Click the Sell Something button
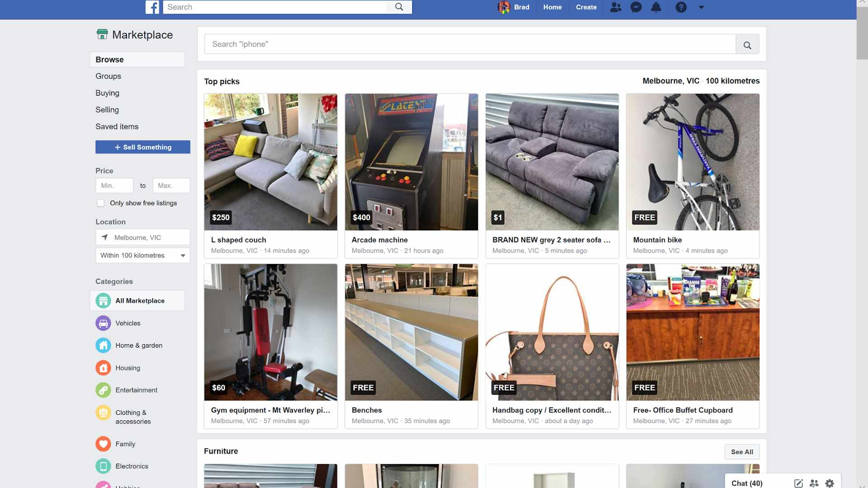The width and height of the screenshot is (868, 488). click(143, 147)
